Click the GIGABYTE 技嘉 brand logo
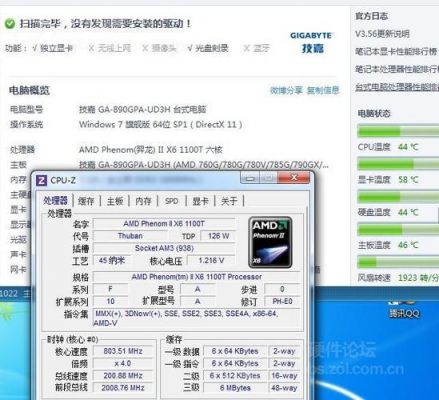Screen dimensions: 439x400 coord(311,43)
